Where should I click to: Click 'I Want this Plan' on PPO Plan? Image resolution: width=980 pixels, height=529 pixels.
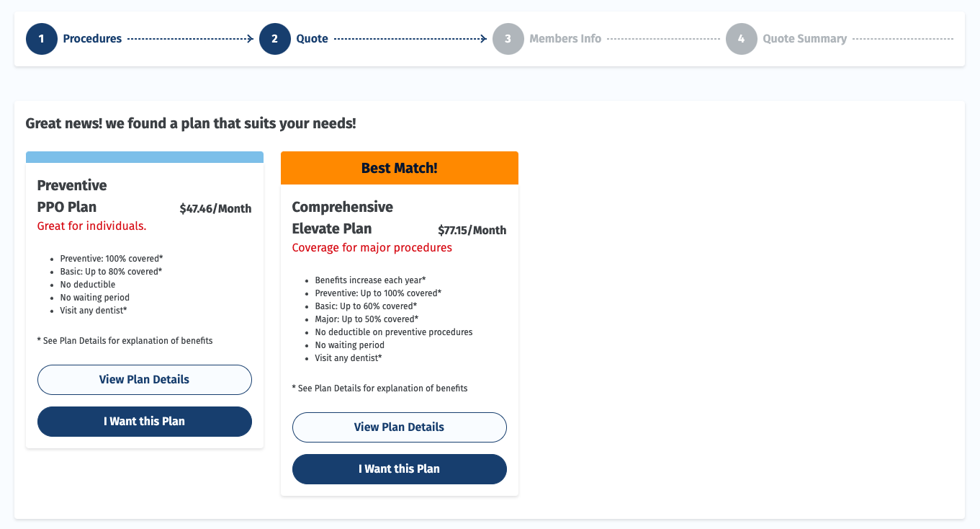click(144, 422)
